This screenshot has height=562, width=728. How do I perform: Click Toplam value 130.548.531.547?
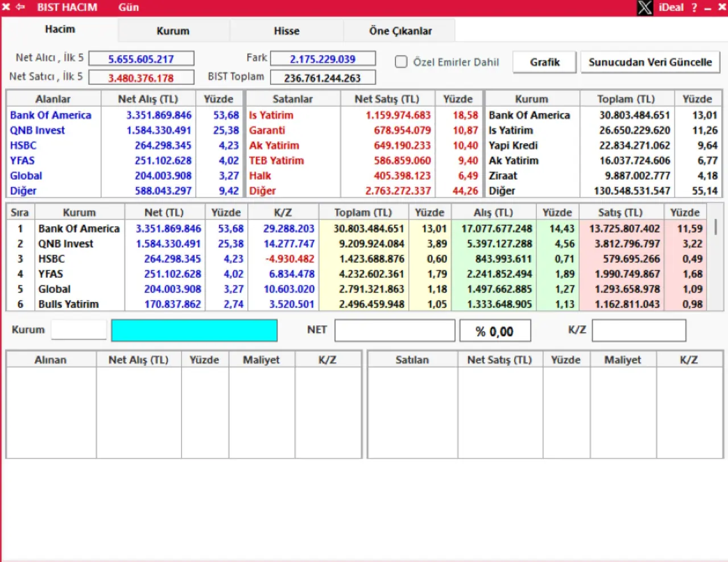coord(632,191)
